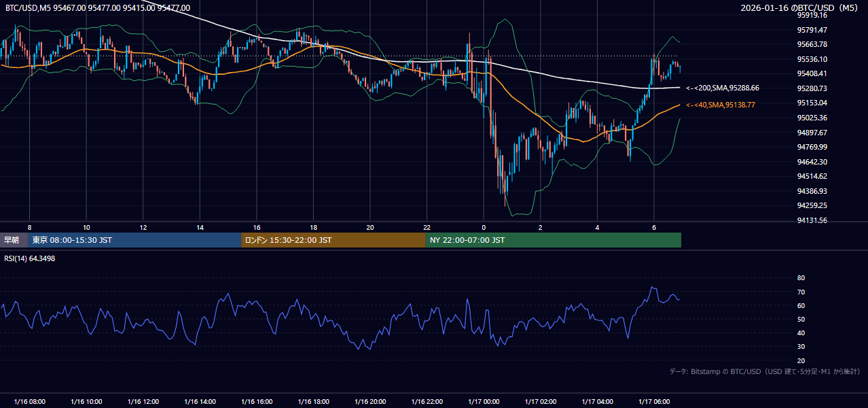
Task: Click the 1/16 12:00 time label
Action: point(143,402)
